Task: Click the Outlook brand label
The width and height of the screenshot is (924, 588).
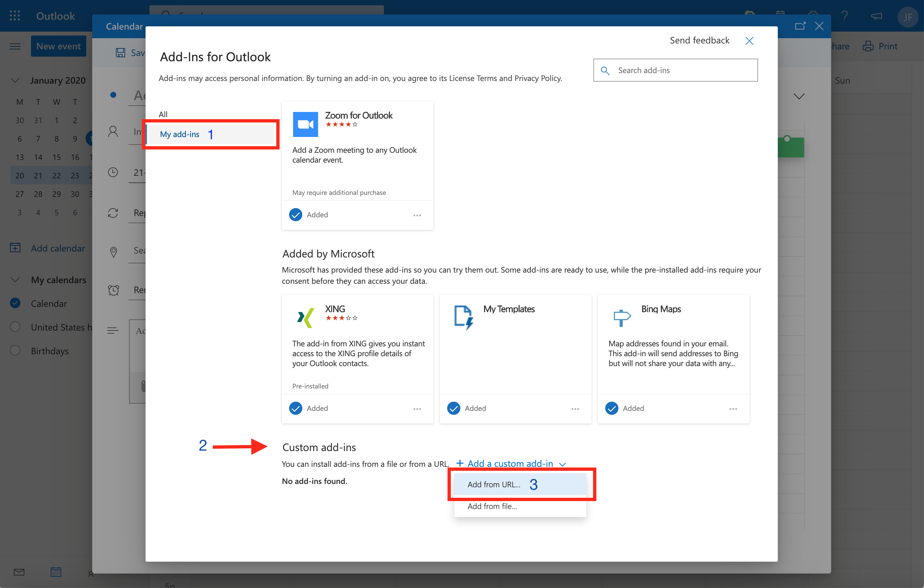Action: pyautogui.click(x=55, y=16)
